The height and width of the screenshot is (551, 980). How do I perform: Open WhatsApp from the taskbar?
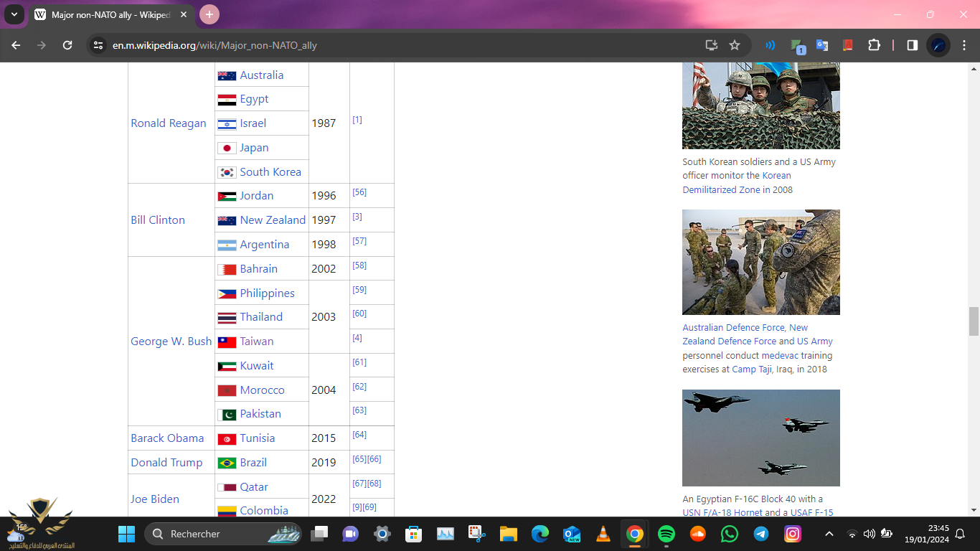click(730, 534)
